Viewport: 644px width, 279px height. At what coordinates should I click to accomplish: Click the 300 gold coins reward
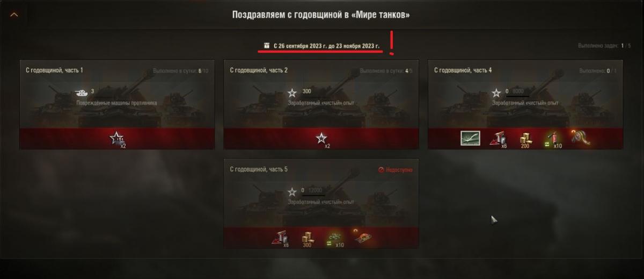308,238
